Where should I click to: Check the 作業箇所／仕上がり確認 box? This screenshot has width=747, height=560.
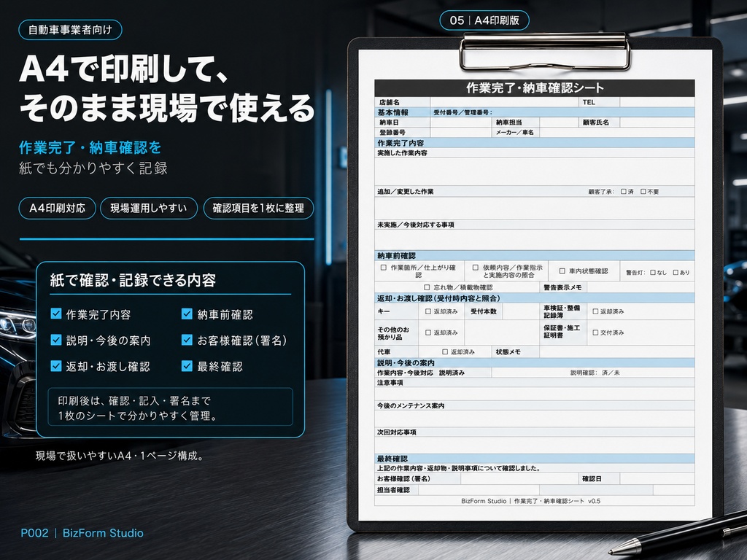click(x=384, y=268)
